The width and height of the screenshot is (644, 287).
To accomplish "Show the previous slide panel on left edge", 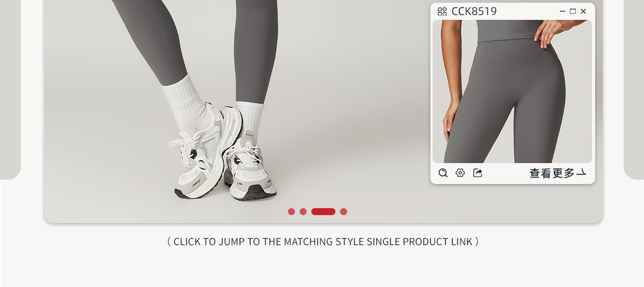I will pos(10,90).
